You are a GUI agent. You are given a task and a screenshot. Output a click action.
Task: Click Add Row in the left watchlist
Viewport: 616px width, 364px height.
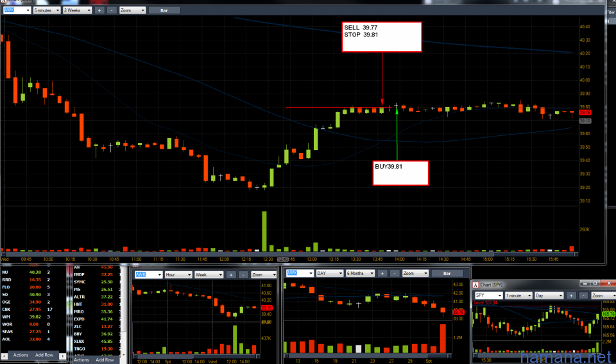pyautogui.click(x=44, y=355)
